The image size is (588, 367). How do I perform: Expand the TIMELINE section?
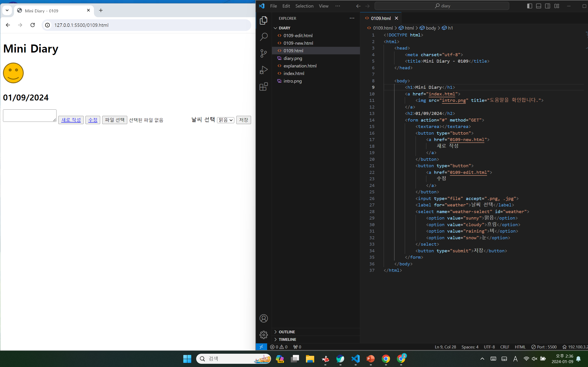pyautogui.click(x=287, y=339)
